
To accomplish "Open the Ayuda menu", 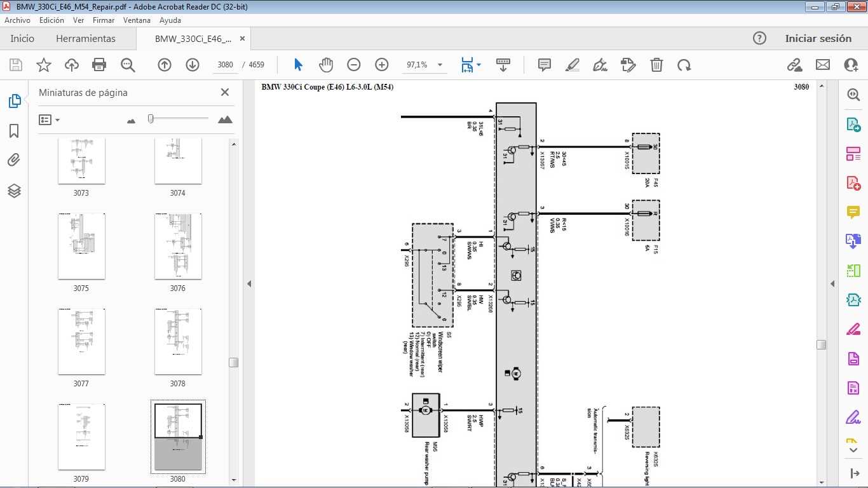I will pyautogui.click(x=170, y=20).
